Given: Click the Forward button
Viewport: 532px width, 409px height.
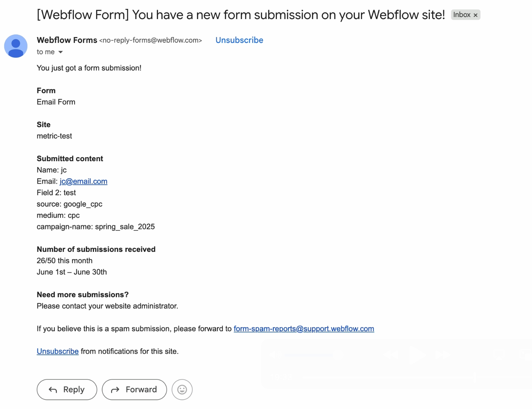Looking at the screenshot, I should 135,390.
